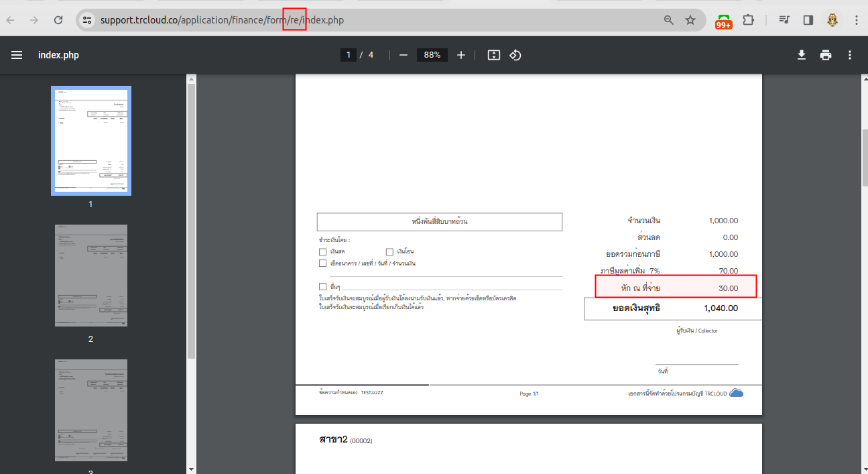
Task: Open the Chrome profile avatar
Action: click(x=832, y=20)
